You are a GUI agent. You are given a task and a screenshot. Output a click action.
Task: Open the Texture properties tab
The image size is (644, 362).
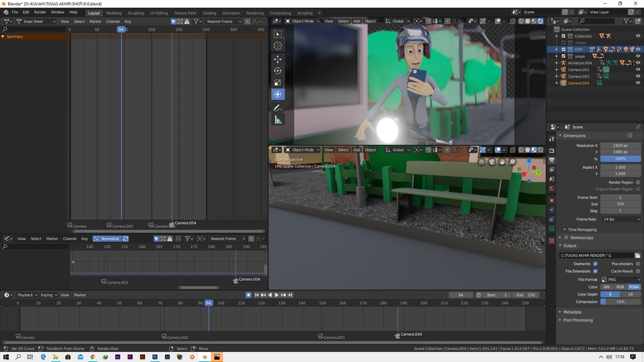click(551, 241)
